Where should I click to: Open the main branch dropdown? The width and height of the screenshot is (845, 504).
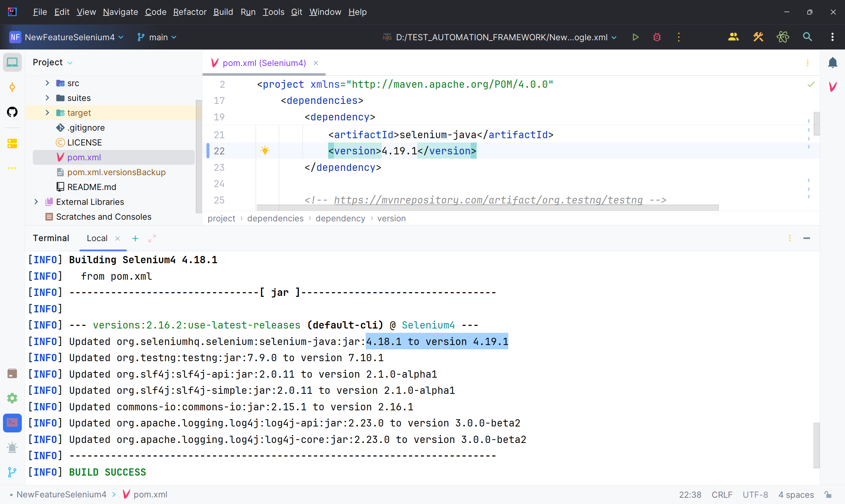coord(157,37)
